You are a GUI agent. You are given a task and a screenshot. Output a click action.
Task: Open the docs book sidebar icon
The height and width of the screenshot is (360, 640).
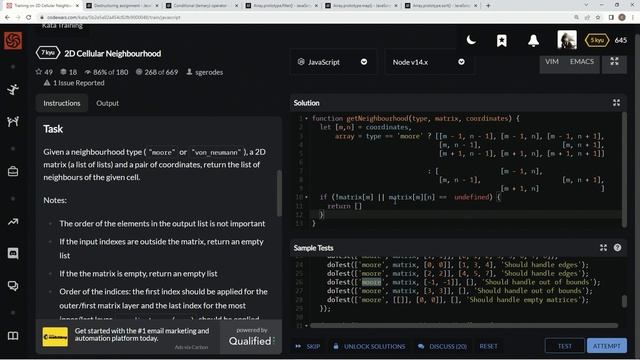pos(13,336)
